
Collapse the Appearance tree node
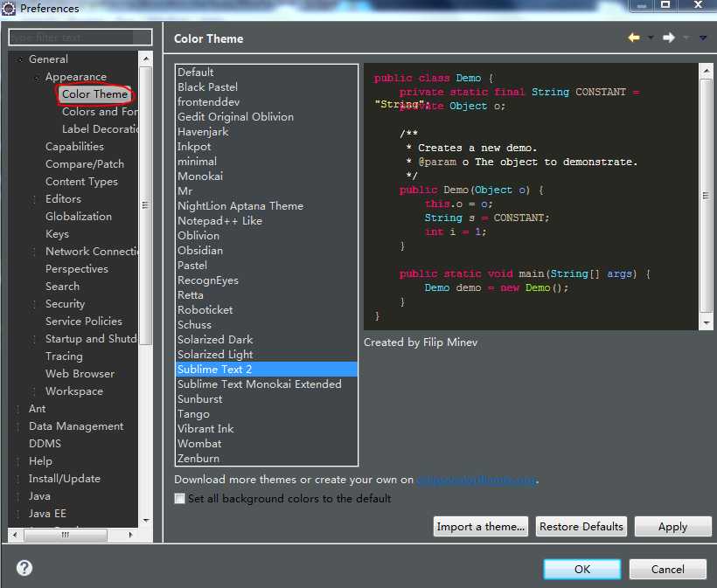(x=36, y=77)
